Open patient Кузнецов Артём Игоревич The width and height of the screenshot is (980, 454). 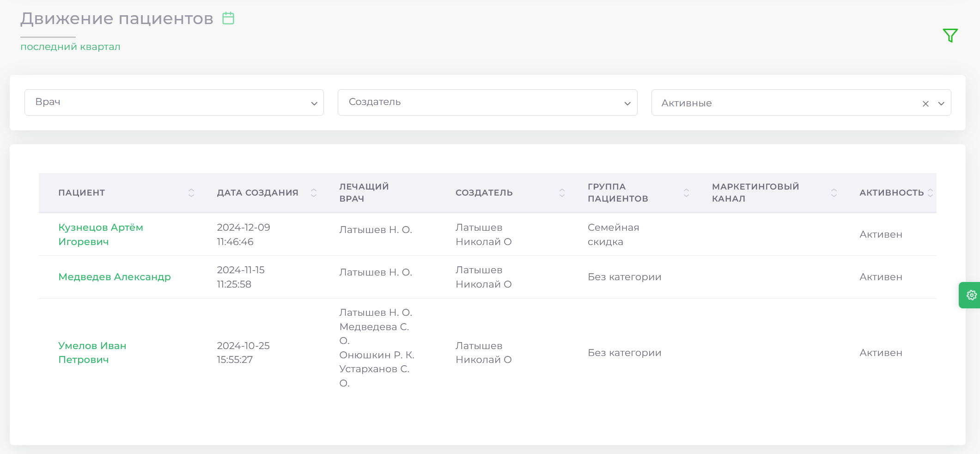(101, 234)
